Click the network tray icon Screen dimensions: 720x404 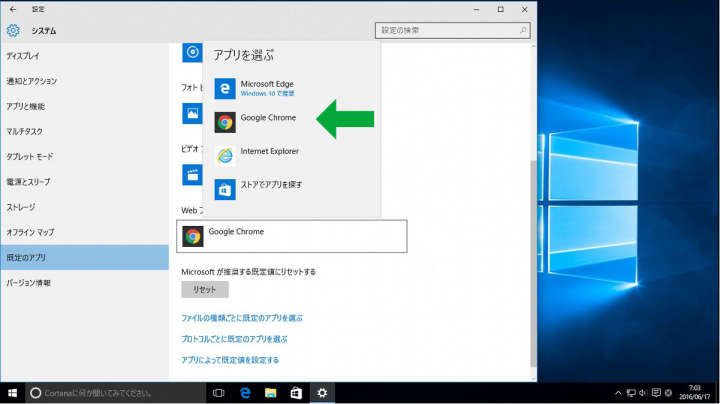[631, 393]
